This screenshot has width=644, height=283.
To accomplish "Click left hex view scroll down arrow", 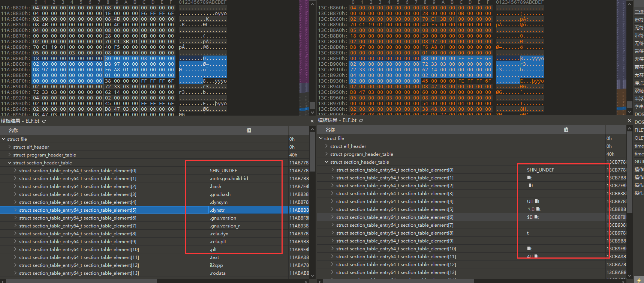I will point(312,112).
